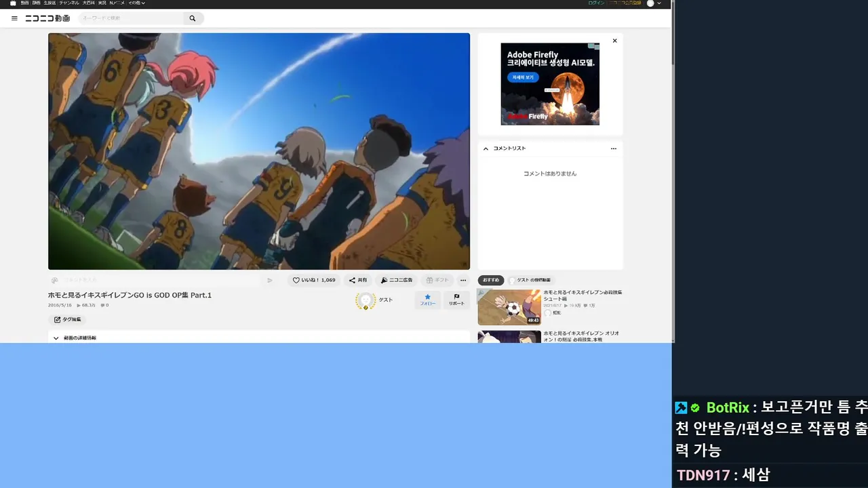Click the user avatar in top bar
The width and height of the screenshot is (868, 488).
(x=651, y=3)
